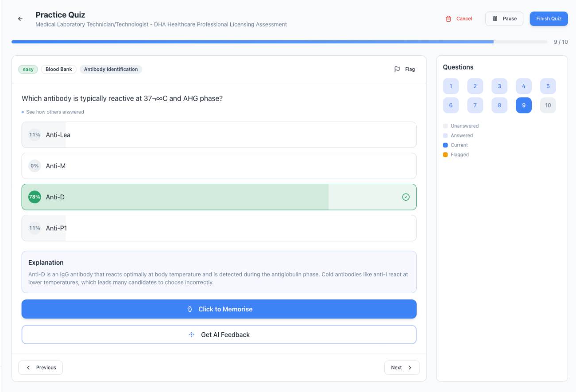Viewport: 576px width, 392px height.
Task: Jump to question 6
Action: [x=451, y=105]
